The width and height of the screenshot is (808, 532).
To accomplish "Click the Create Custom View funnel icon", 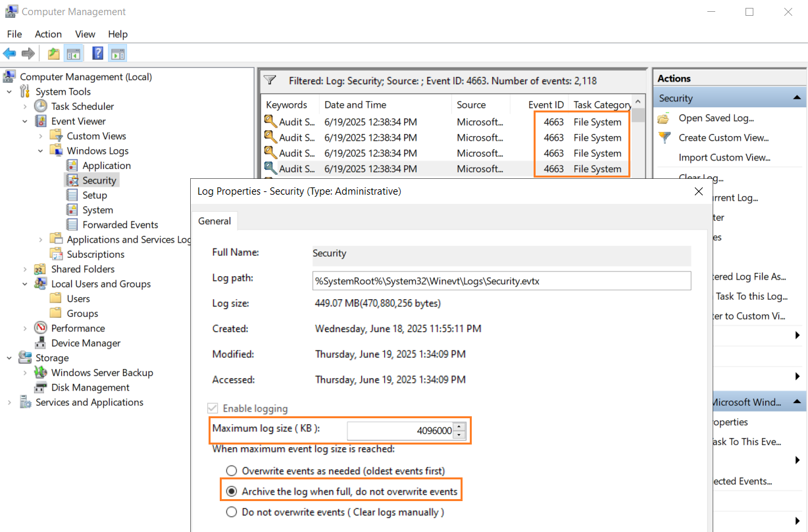I will coord(665,137).
